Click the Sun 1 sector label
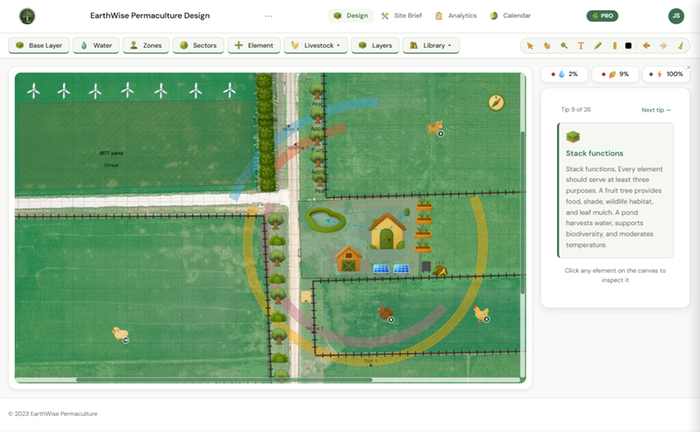Image resolution: width=700 pixels, height=432 pixels. [x=370, y=361]
